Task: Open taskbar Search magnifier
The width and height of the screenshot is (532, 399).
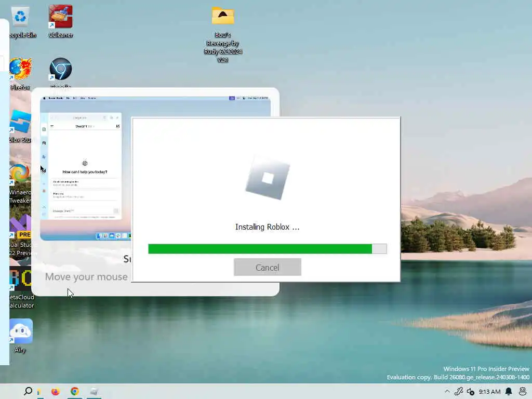Action: point(28,391)
